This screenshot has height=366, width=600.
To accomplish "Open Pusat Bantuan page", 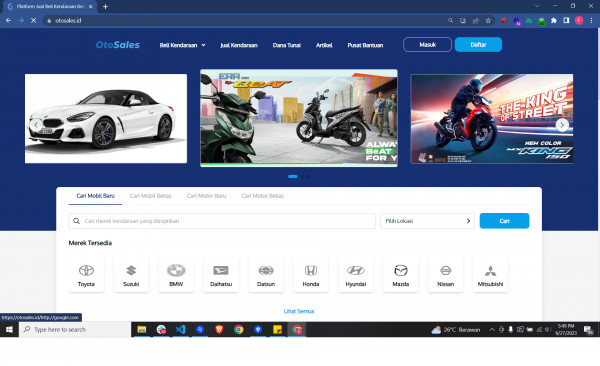I will 365,45.
